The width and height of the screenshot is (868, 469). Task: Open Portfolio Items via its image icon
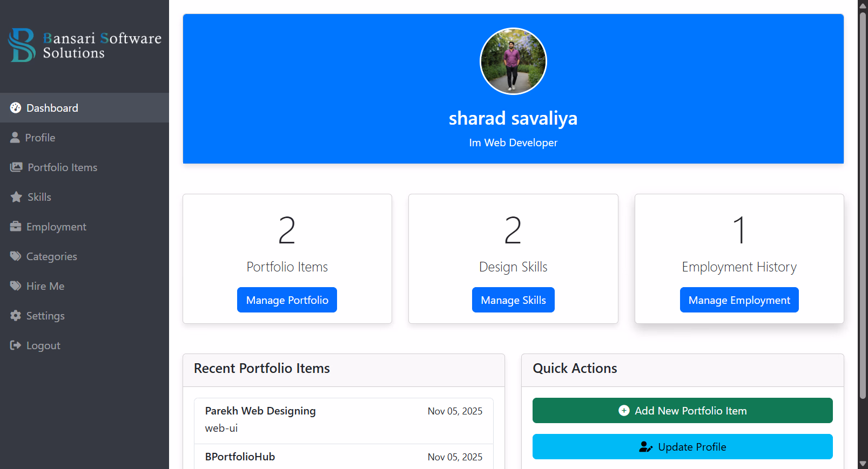16,167
